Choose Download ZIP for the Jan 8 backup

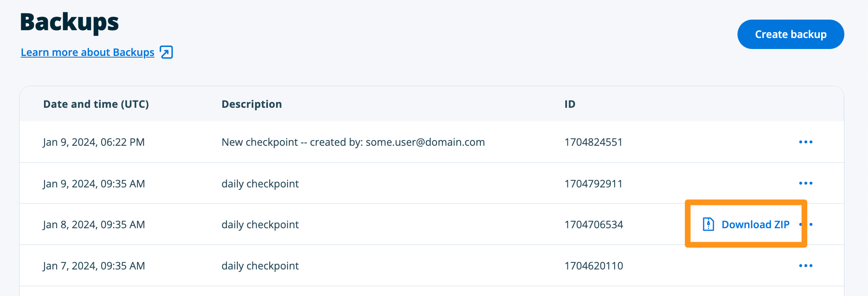coord(755,225)
